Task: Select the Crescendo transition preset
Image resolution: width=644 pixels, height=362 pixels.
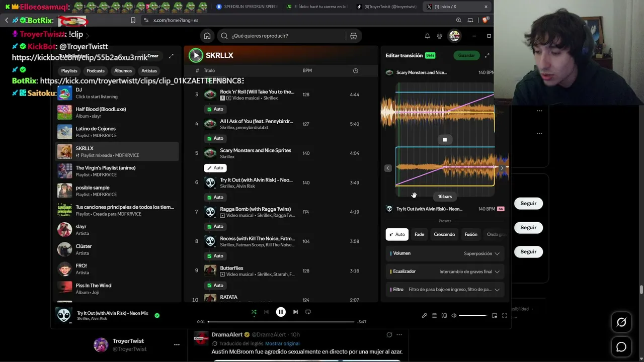Action: pos(444,234)
